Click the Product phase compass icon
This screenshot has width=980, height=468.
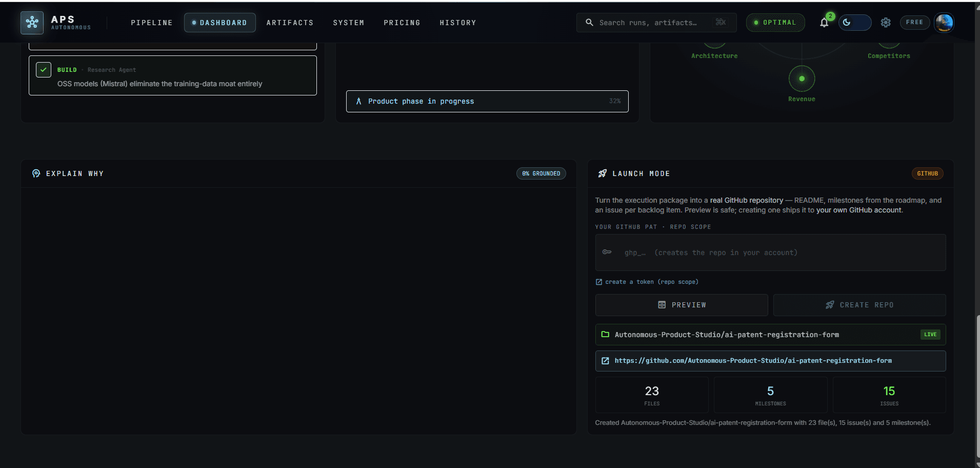[x=358, y=101]
